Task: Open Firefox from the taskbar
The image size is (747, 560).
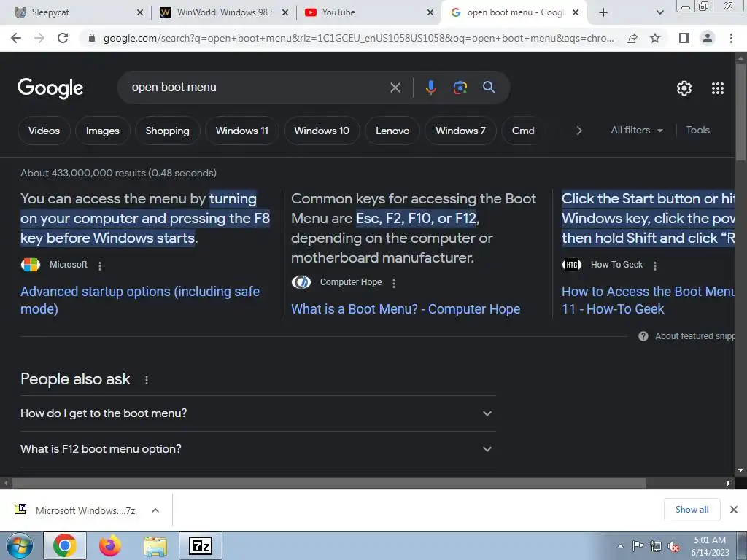Action: (110, 545)
